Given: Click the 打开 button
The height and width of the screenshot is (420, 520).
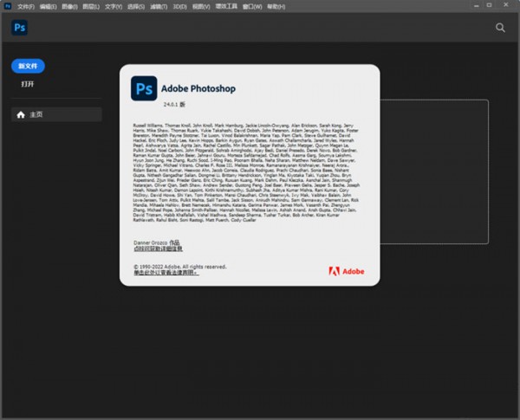Looking at the screenshot, I should tap(28, 84).
